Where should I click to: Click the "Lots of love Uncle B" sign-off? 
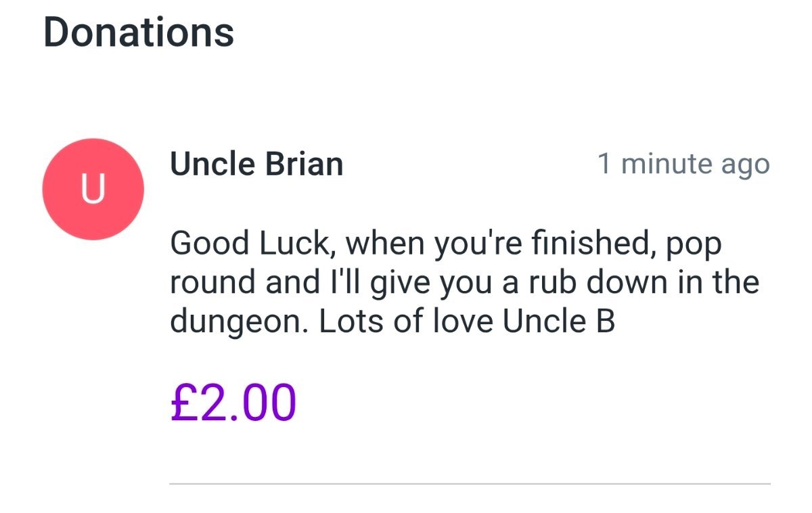(467, 321)
